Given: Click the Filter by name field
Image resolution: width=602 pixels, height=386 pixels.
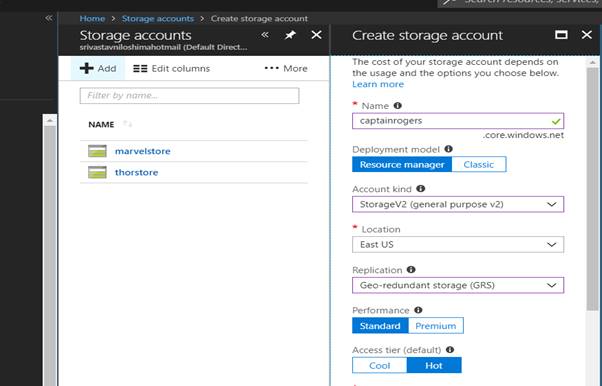Looking at the screenshot, I should click(x=189, y=96).
